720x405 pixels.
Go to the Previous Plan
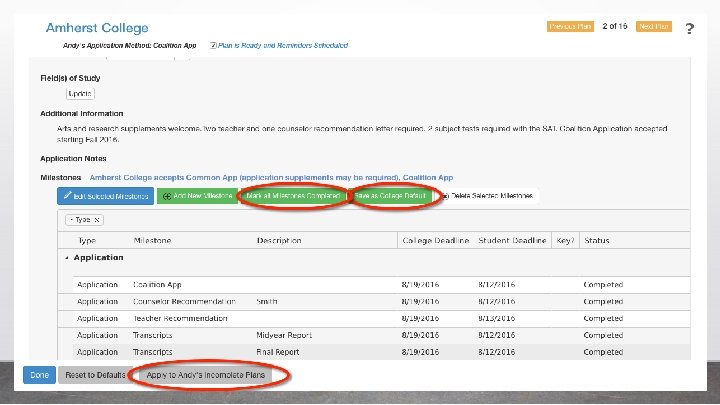[x=570, y=27]
